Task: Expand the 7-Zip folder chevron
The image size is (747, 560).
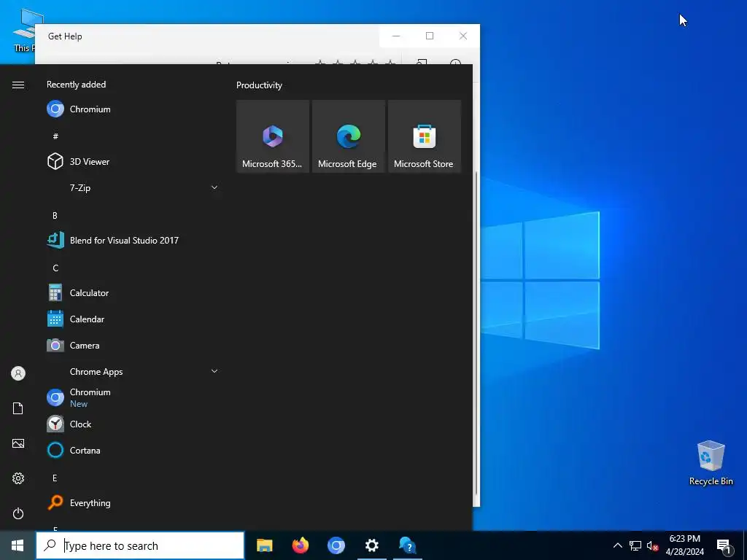Action: coord(214,187)
